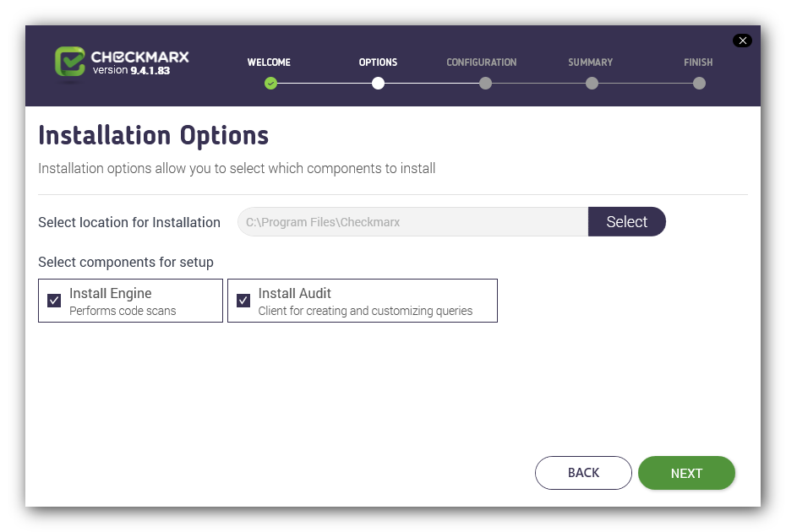Jump to the CONFIGURATION step label
The width and height of the screenshot is (786, 532).
pyautogui.click(x=482, y=62)
